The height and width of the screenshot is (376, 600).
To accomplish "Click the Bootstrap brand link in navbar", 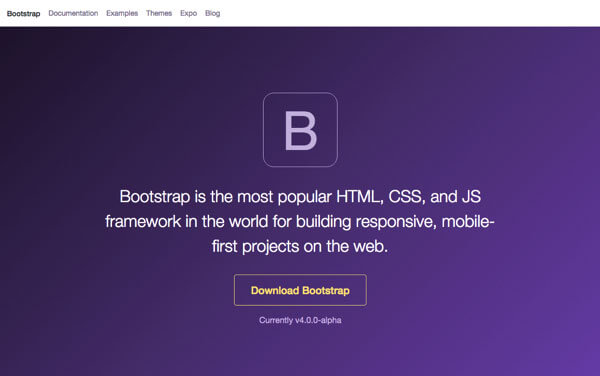I will pos(23,13).
